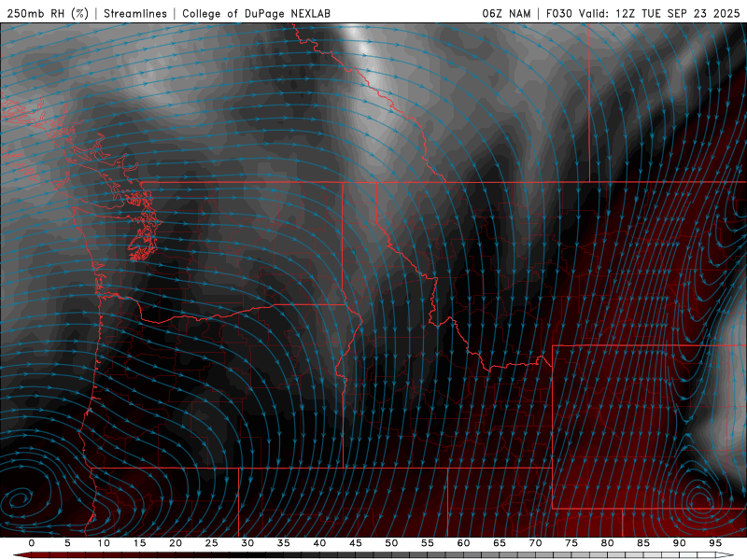Click the colorbar label "75"
The height and width of the screenshot is (560, 747).
pos(571,543)
